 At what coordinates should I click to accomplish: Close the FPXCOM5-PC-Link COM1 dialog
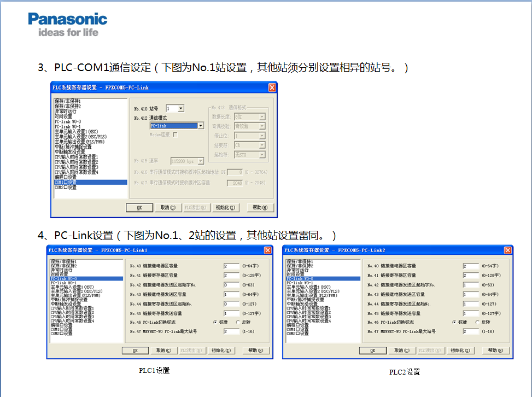pos(272,87)
